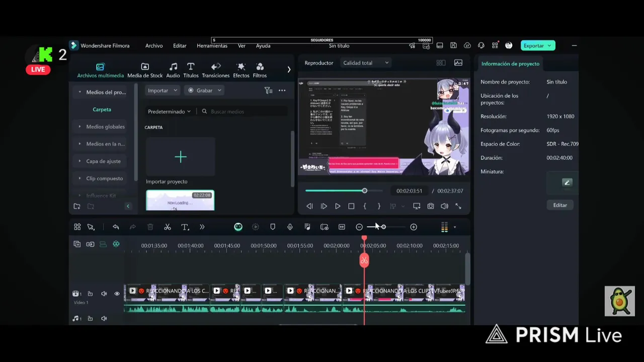The image size is (644, 362).
Task: Open the Ver menu
Action: point(242,46)
